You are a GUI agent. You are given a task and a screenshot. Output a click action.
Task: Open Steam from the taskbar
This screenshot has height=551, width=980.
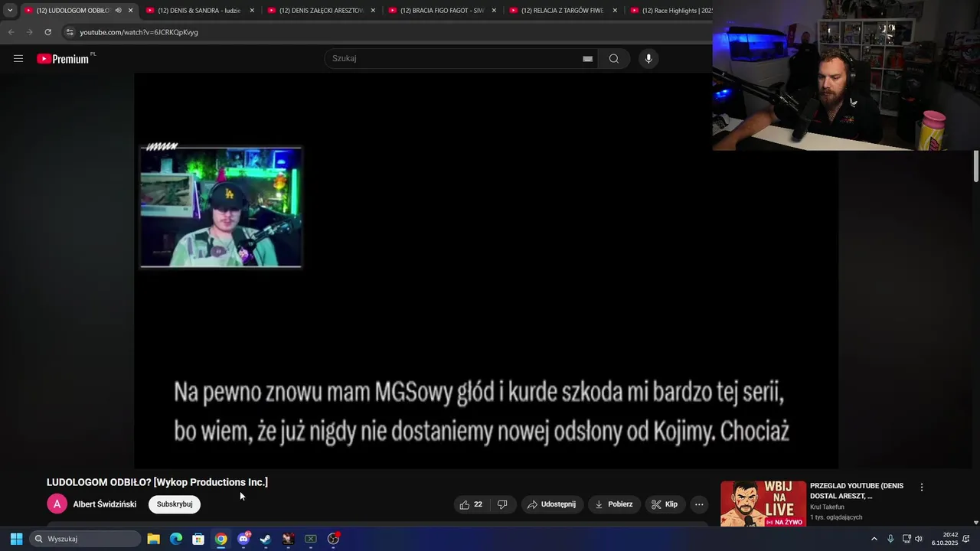[266, 539]
